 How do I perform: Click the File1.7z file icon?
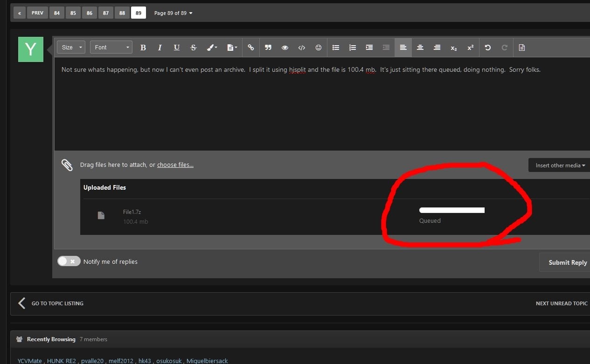(101, 215)
